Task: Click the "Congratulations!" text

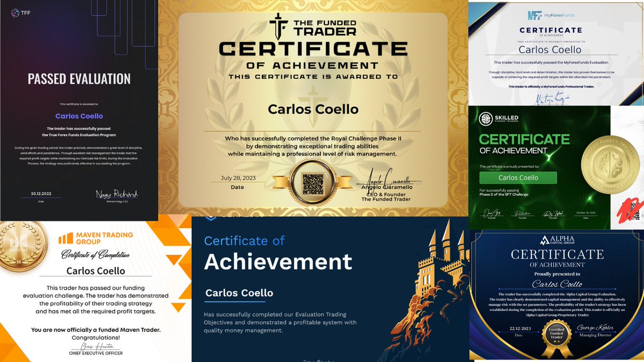Action: 96,338
